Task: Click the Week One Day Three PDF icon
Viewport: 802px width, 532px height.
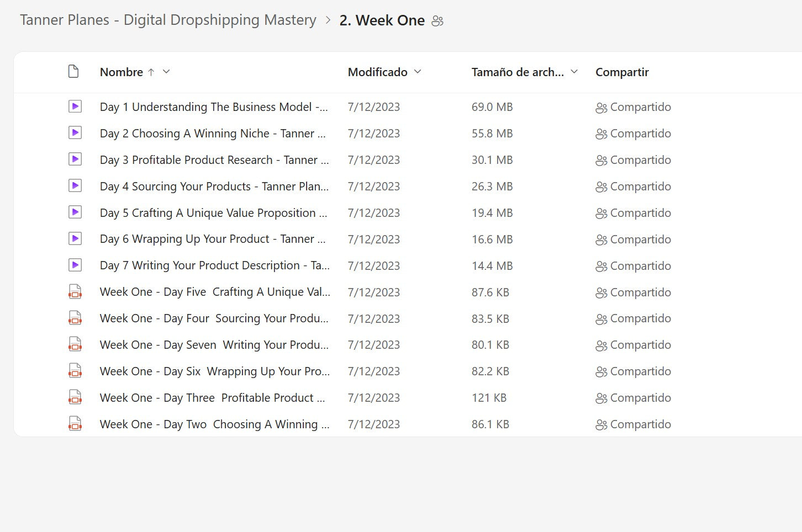Action: click(x=75, y=397)
